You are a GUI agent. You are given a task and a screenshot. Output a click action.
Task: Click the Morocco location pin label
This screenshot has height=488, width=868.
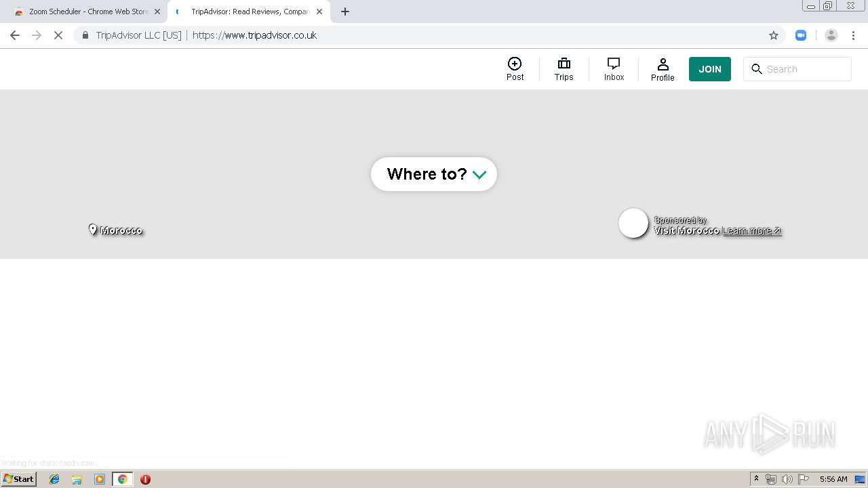point(116,230)
